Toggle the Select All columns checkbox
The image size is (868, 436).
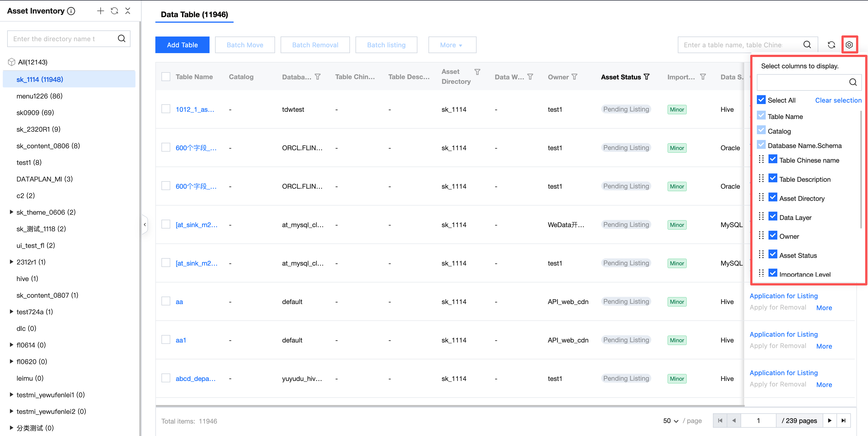coord(761,100)
